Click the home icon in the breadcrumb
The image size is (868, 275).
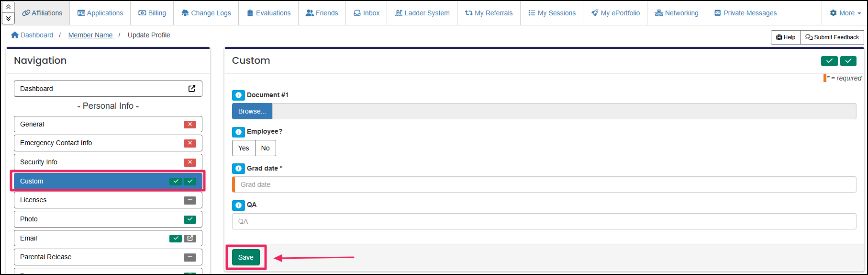pos(15,35)
